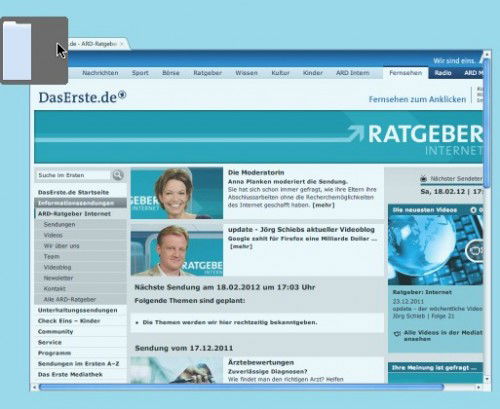Viewport: 500px width, 409px height.
Task: Click the DasErste.de logo
Action: click(82, 97)
